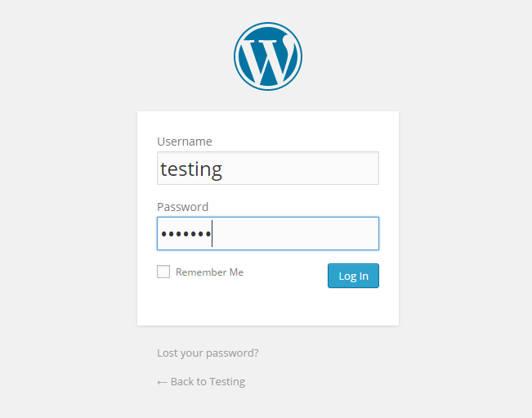Click blank space below the Log In button
This screenshot has height=418, width=532.
tap(353, 307)
